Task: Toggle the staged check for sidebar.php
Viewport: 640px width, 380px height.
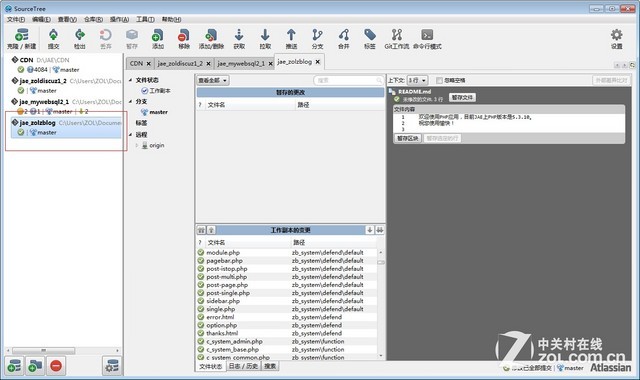Action: point(201,301)
